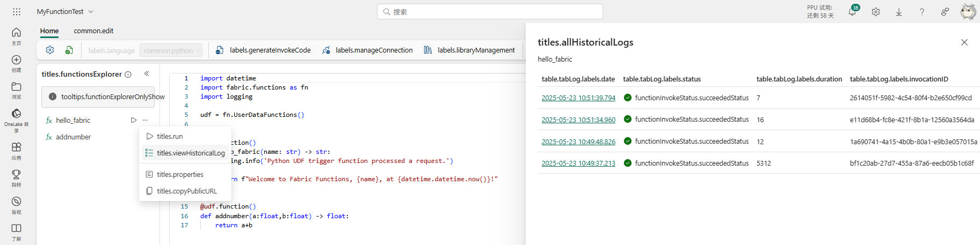
Task: Click the hello_fabric subtitle in logs panel
Action: coord(555,59)
